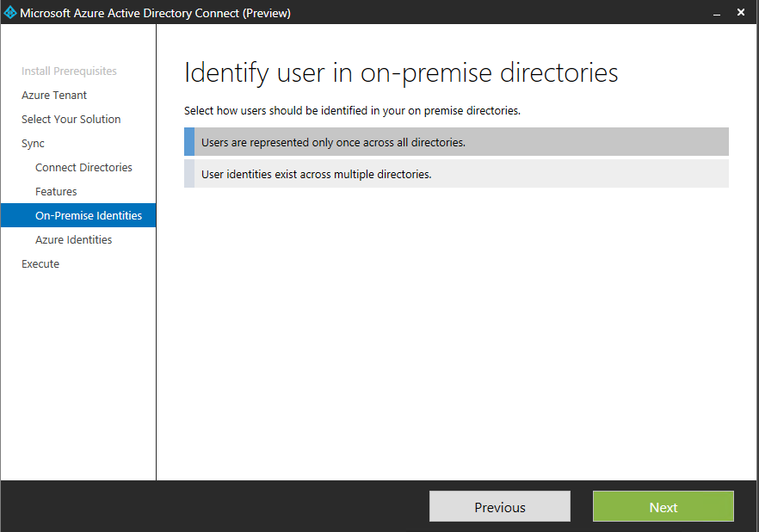
Task: Open the Execute step in sidebar
Action: pos(40,264)
